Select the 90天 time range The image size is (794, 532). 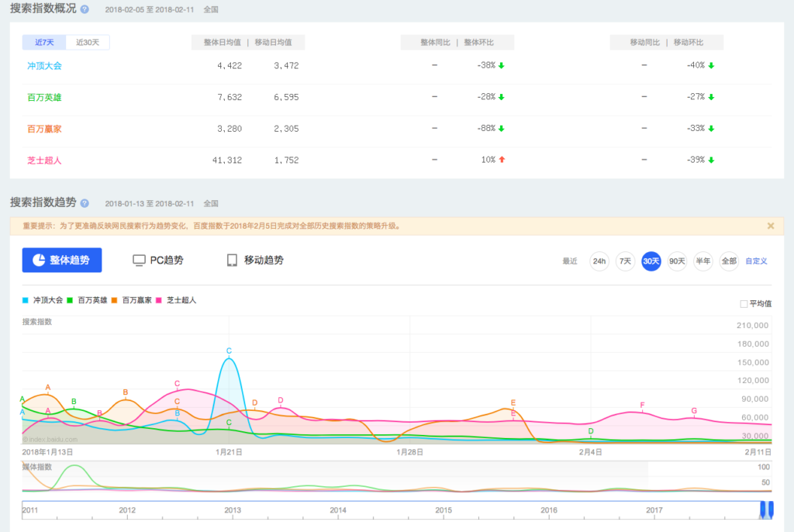[677, 261]
